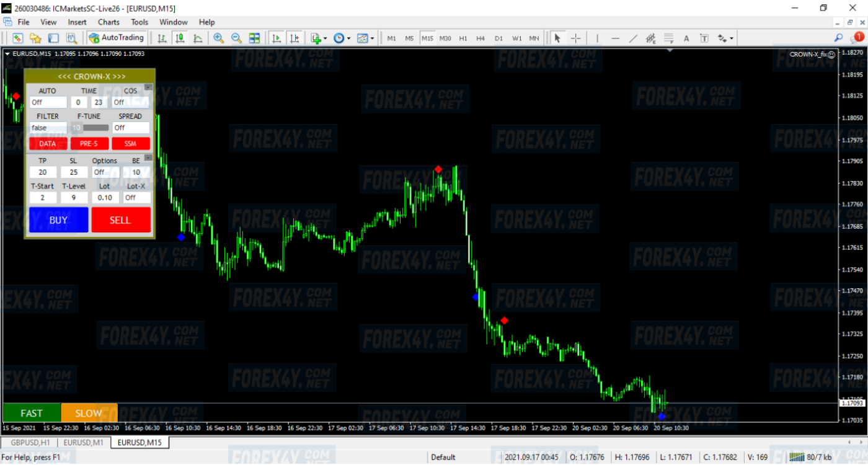The width and height of the screenshot is (868, 465).
Task: Open the search magnifier in toolbar
Action: [839, 38]
